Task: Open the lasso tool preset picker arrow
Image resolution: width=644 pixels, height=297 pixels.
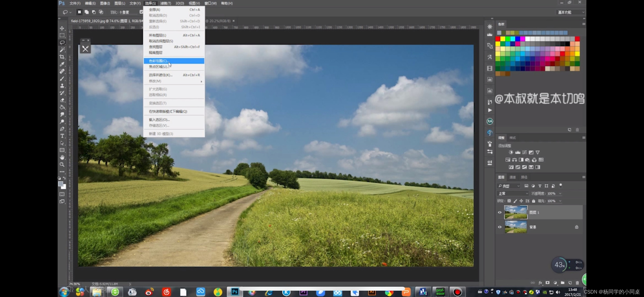Action: [70, 12]
